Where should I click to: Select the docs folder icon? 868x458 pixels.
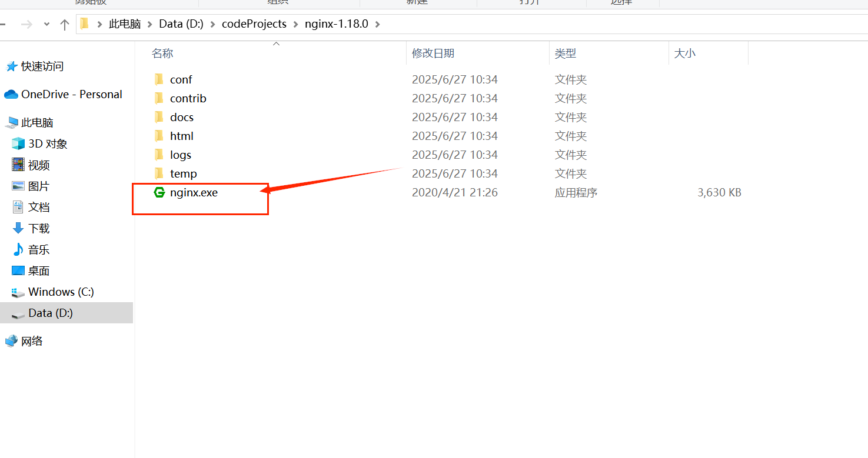159,117
